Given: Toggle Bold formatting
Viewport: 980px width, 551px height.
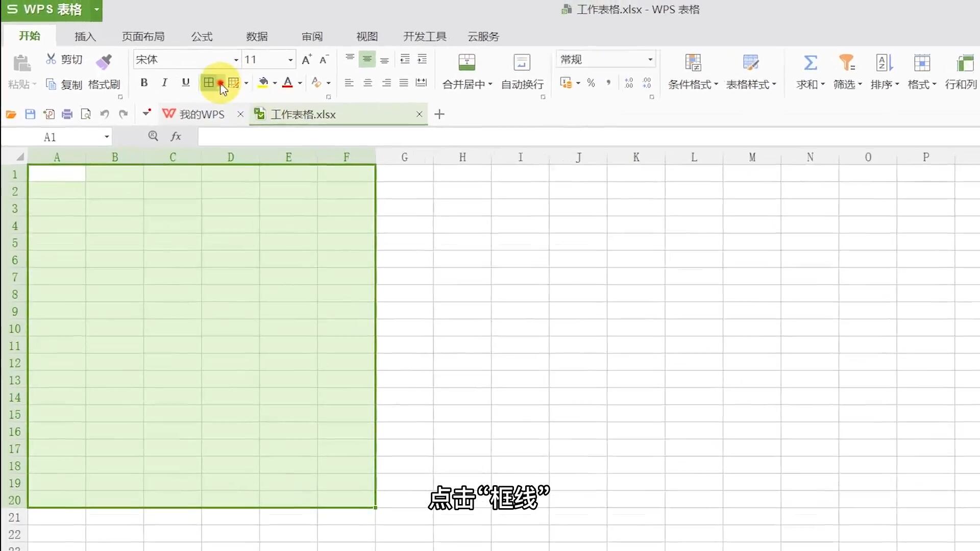Looking at the screenshot, I should pyautogui.click(x=144, y=83).
